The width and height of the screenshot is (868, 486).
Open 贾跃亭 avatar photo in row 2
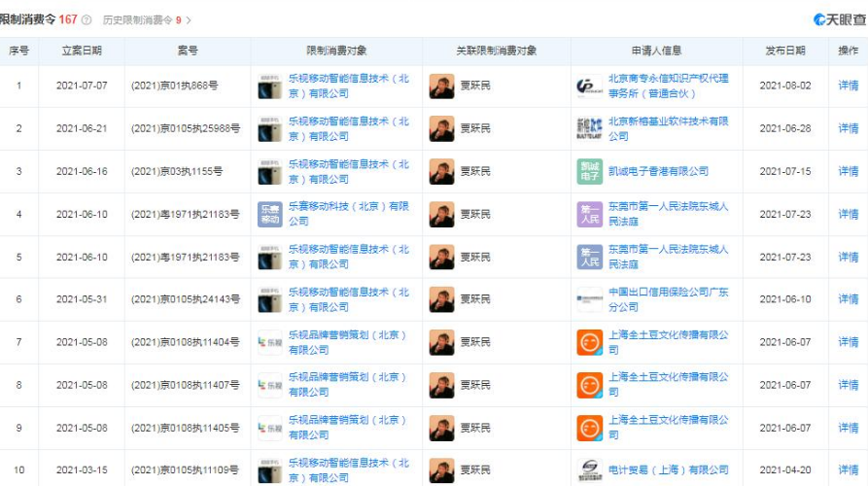441,129
